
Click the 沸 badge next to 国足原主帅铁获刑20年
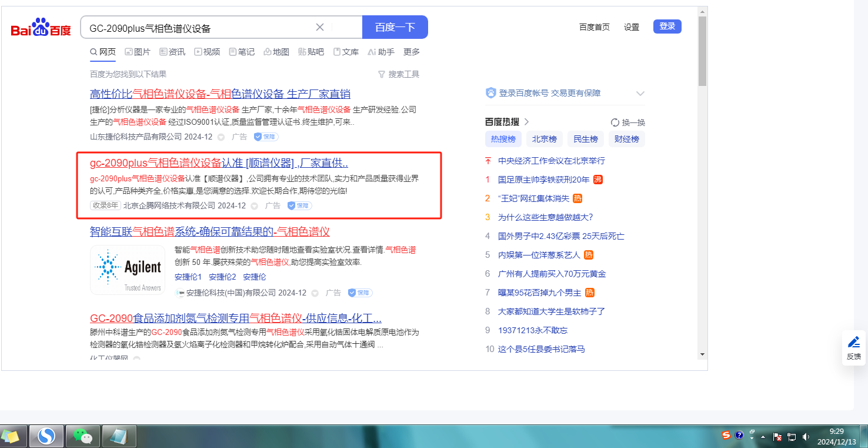pyautogui.click(x=597, y=180)
